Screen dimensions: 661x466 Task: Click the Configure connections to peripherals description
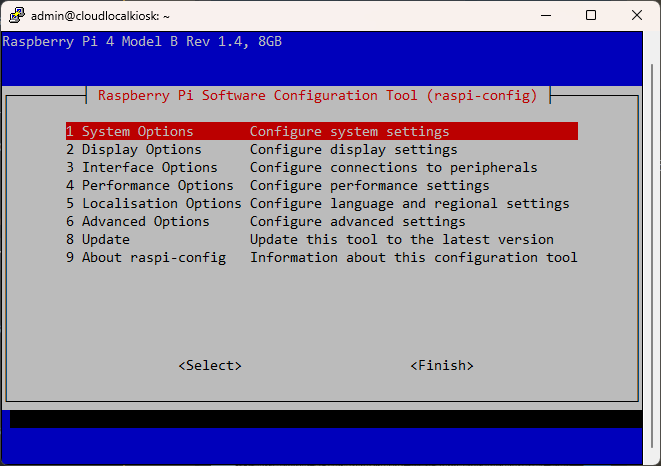click(x=393, y=167)
